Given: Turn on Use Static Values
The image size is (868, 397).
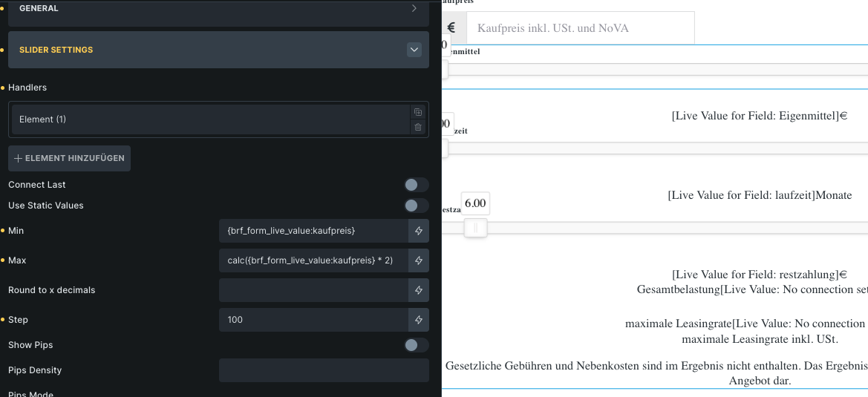Looking at the screenshot, I should pos(416,206).
